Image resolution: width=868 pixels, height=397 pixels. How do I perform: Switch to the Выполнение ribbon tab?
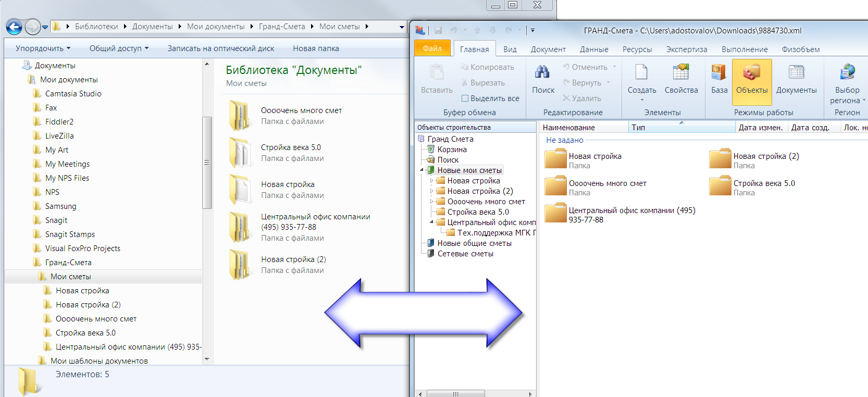(745, 49)
